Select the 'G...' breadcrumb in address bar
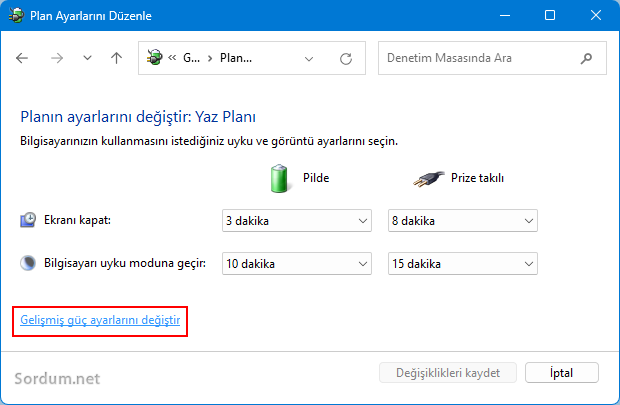This screenshot has height=405, width=620. click(191, 58)
